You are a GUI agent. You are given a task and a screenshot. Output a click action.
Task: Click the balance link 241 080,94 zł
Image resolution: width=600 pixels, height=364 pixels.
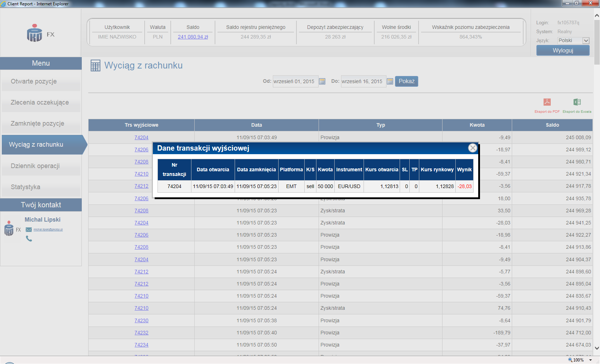pyautogui.click(x=193, y=37)
